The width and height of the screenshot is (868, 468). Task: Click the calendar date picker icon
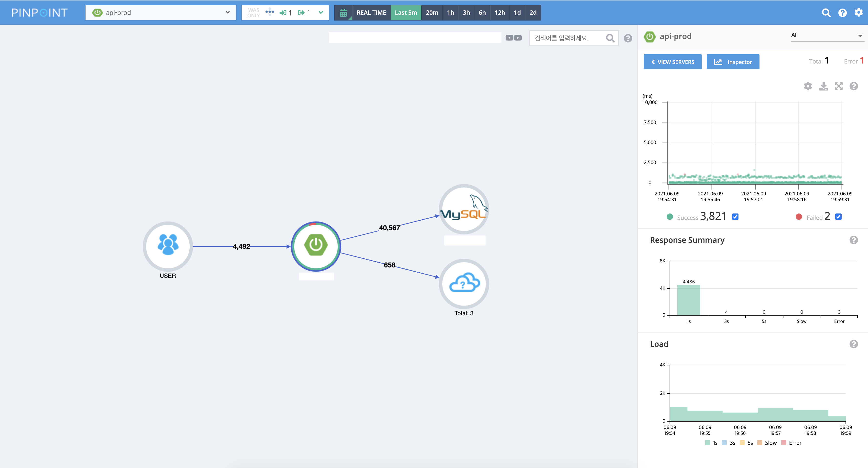coord(343,13)
